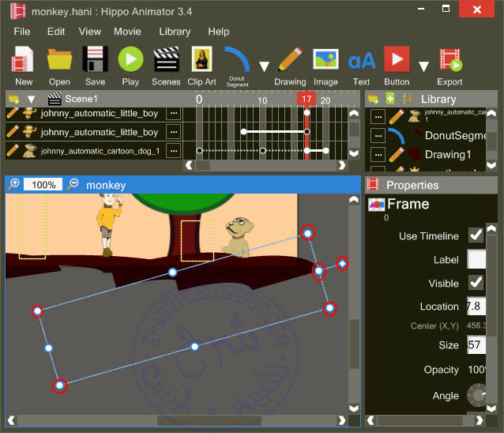The image size is (504, 433).
Task: Open the Edit menu
Action: click(56, 32)
